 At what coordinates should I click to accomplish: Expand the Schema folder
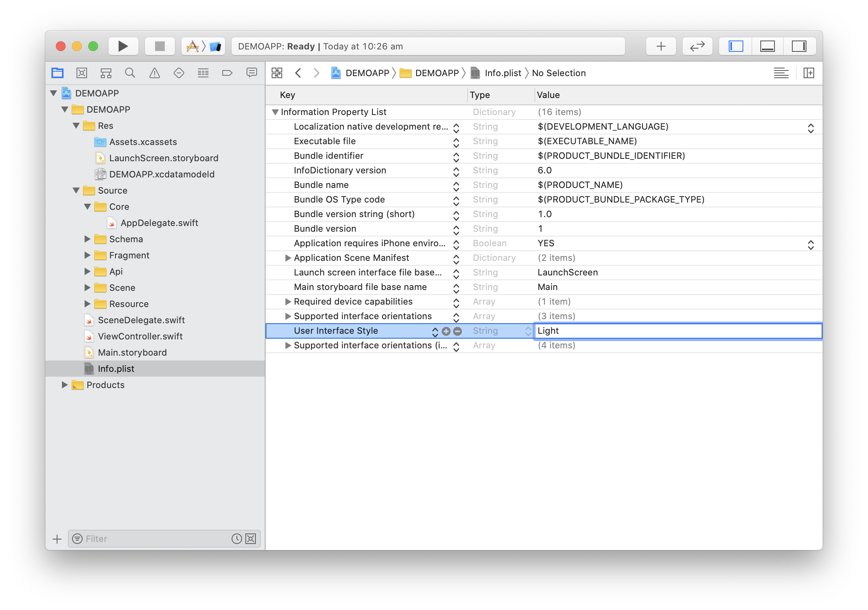point(87,239)
